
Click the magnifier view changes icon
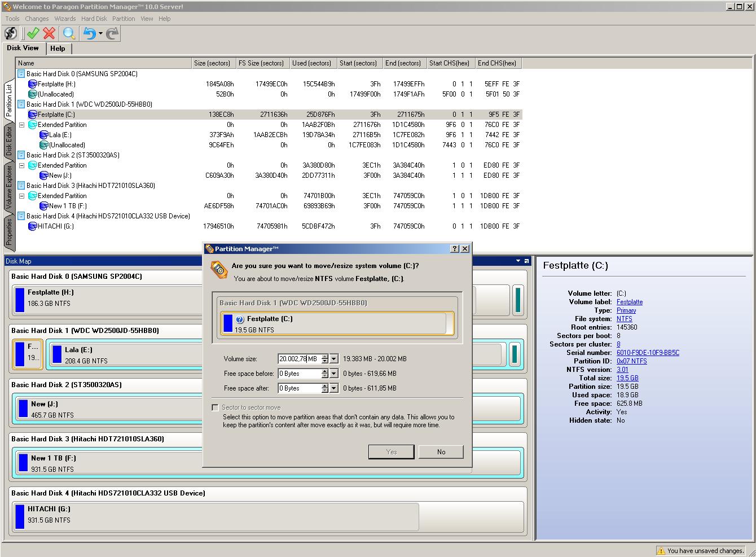(69, 33)
